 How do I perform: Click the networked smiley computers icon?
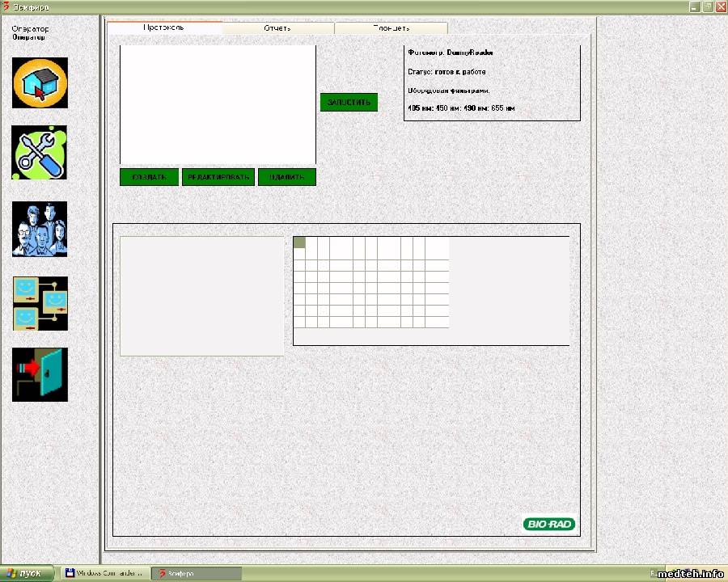click(x=40, y=303)
